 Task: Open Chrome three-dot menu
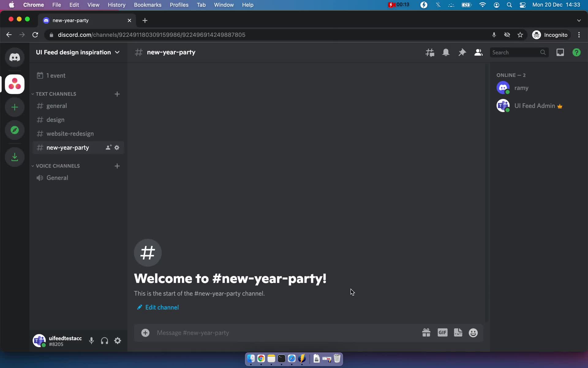(x=579, y=35)
